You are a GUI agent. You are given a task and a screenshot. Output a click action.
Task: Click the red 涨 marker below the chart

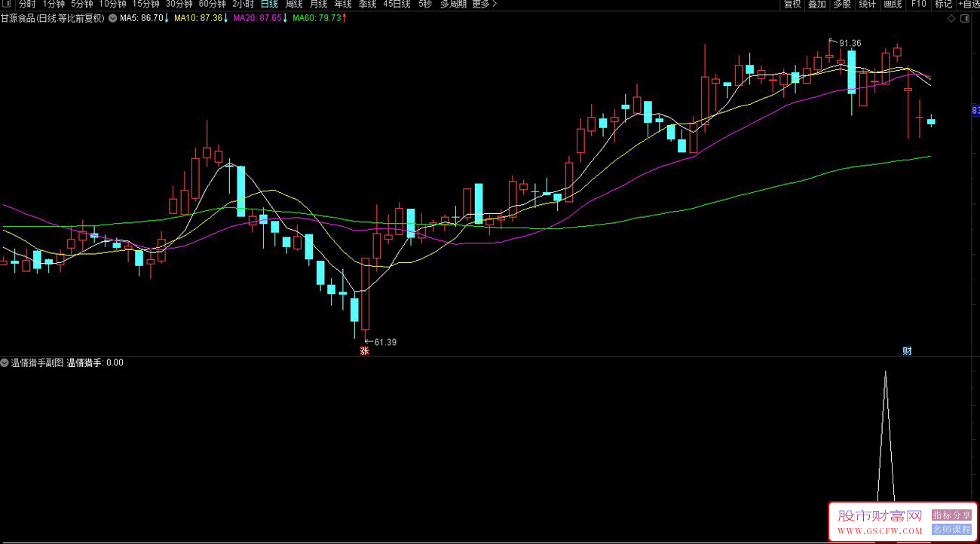pos(364,350)
